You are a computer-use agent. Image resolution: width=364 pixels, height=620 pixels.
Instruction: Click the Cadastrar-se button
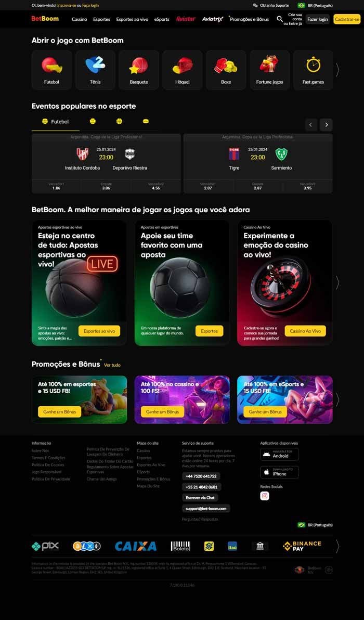[347, 19]
